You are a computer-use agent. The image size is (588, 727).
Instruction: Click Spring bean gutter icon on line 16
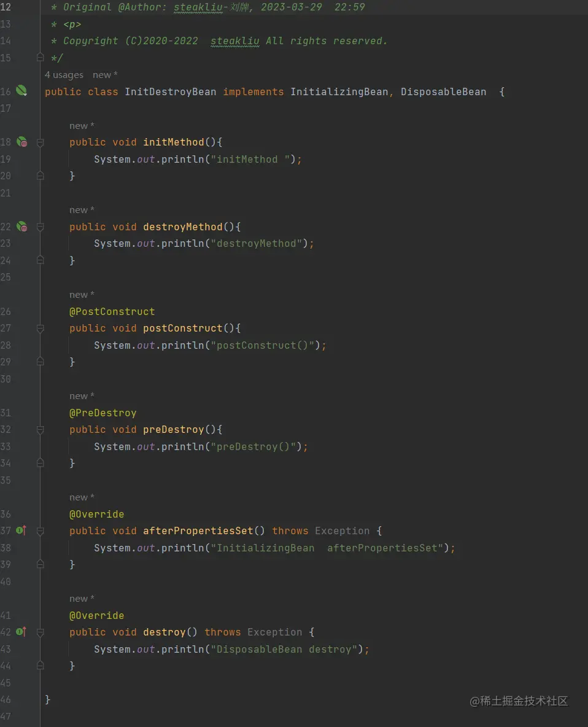point(21,91)
